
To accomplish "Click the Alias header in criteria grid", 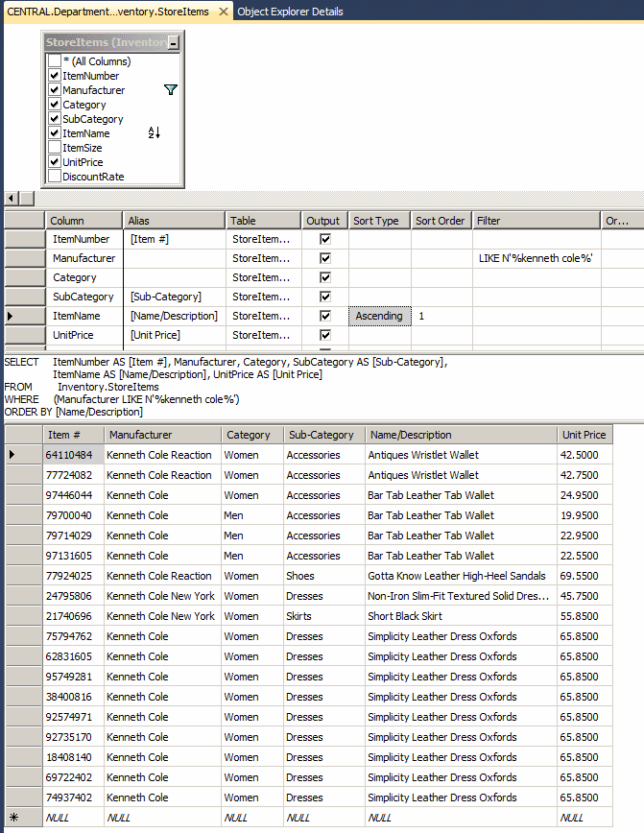I will [x=175, y=221].
